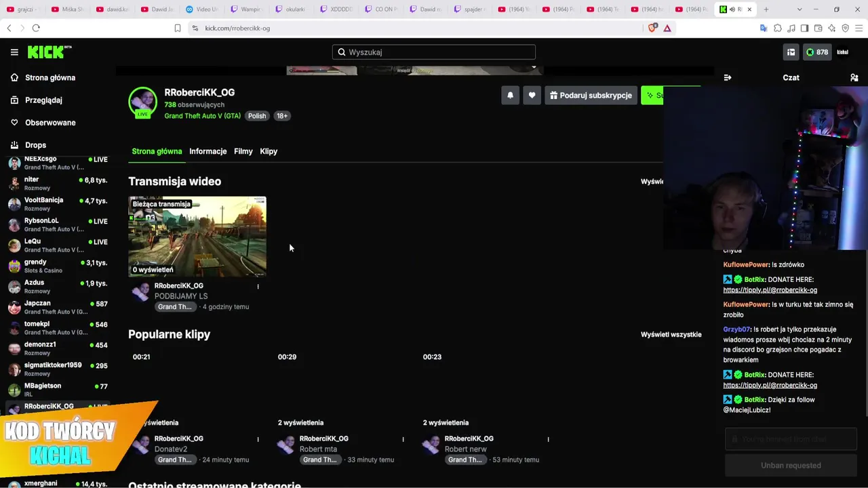The image size is (868, 488).
Task: Open RybsonLoL channel in sidebar
Action: 58,225
